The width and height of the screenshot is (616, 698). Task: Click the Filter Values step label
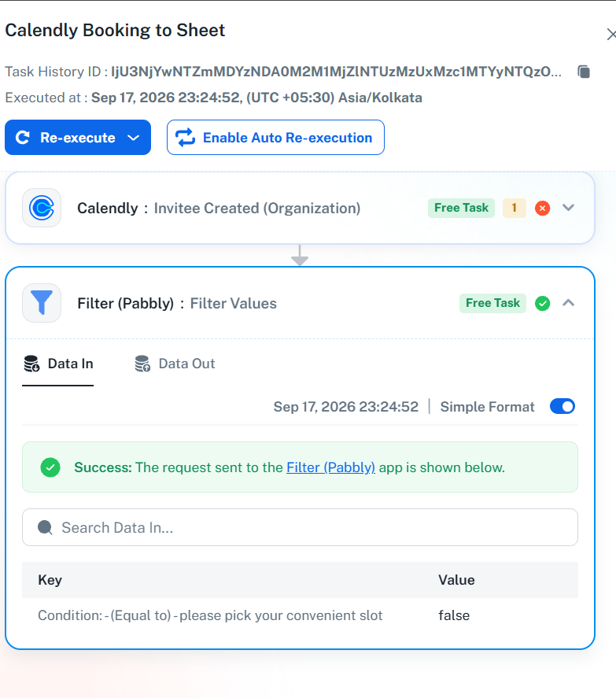pyautogui.click(x=233, y=303)
